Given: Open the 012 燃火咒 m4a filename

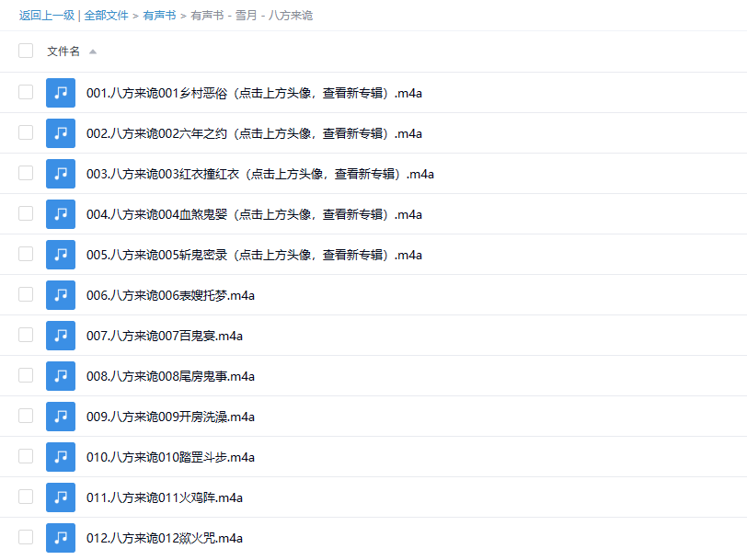Looking at the screenshot, I should (x=165, y=538).
